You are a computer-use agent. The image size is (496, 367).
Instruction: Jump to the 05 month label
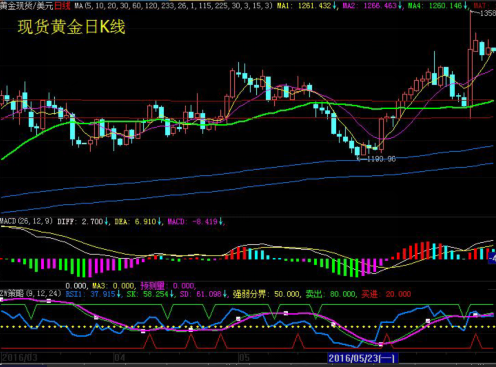[244, 358]
